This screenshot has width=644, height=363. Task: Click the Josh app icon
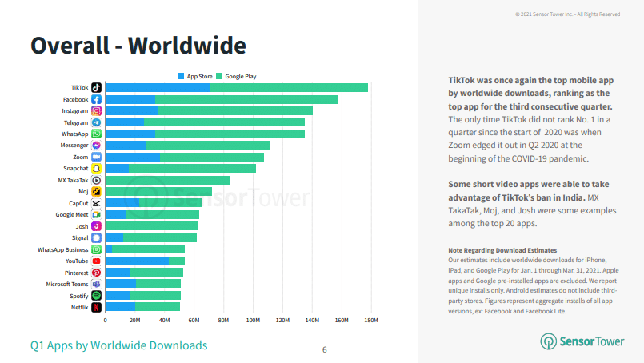coord(96,226)
